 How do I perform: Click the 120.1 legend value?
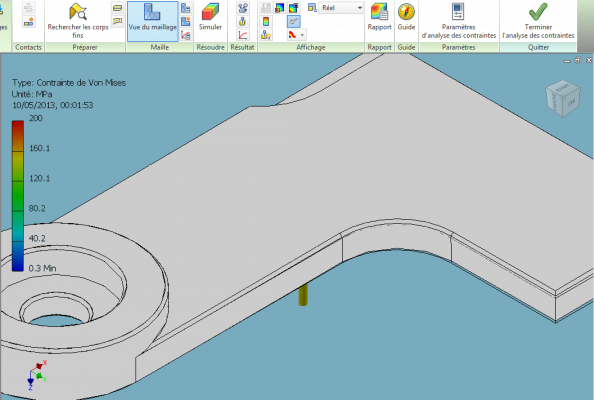point(39,178)
